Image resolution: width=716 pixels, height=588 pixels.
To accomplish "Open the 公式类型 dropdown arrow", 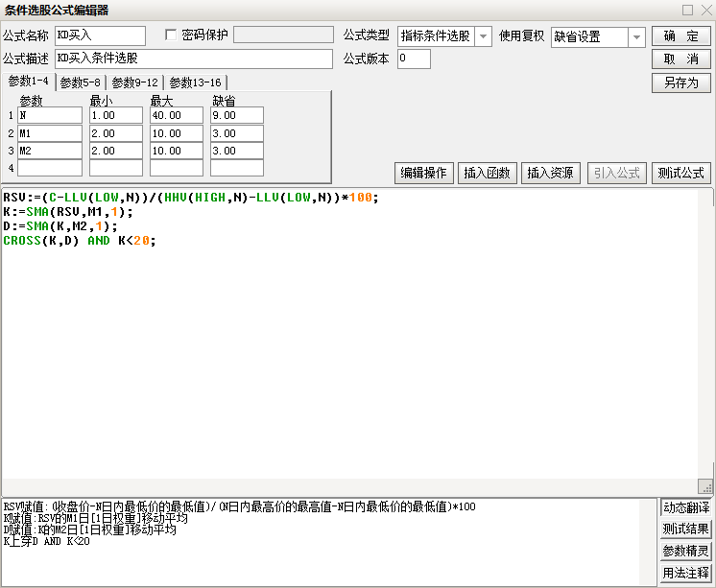I will 483,36.
